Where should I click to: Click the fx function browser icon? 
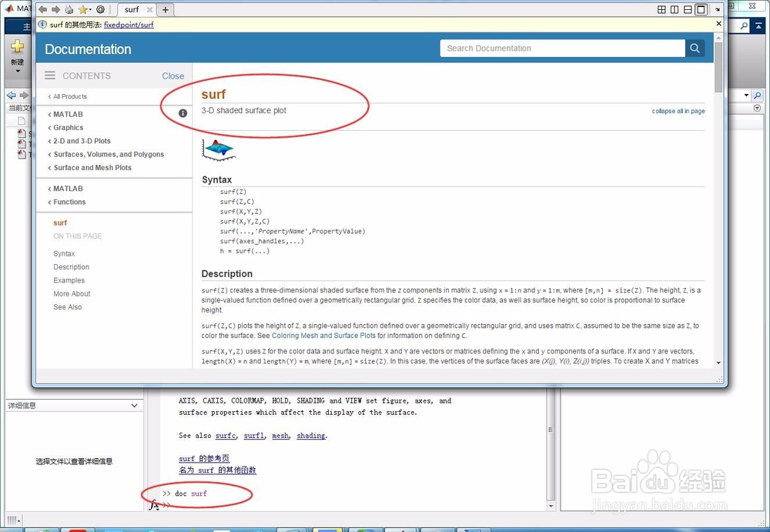154,504
